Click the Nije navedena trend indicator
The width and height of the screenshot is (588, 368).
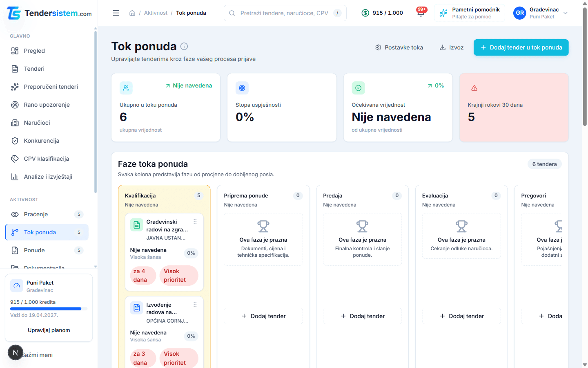(189, 85)
